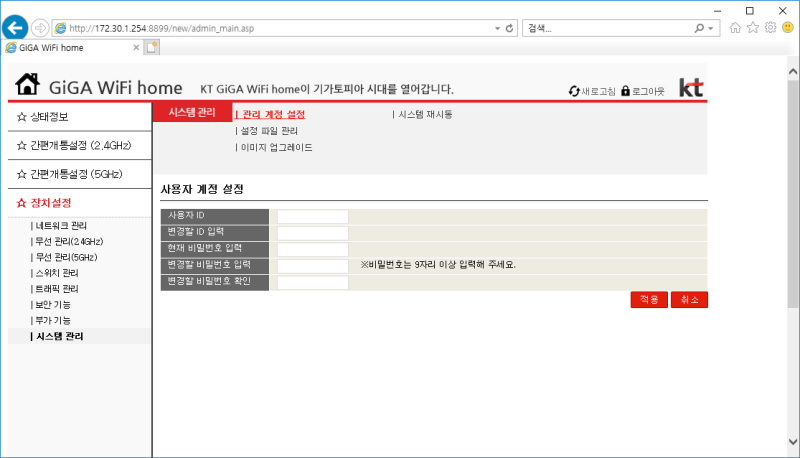This screenshot has width=800, height=458.
Task: Close the GiGA WiFi home tab
Action: pyautogui.click(x=136, y=47)
